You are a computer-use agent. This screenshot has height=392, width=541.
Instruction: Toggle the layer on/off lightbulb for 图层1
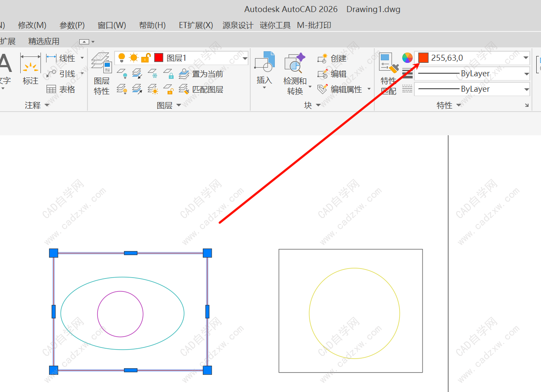tap(122, 58)
